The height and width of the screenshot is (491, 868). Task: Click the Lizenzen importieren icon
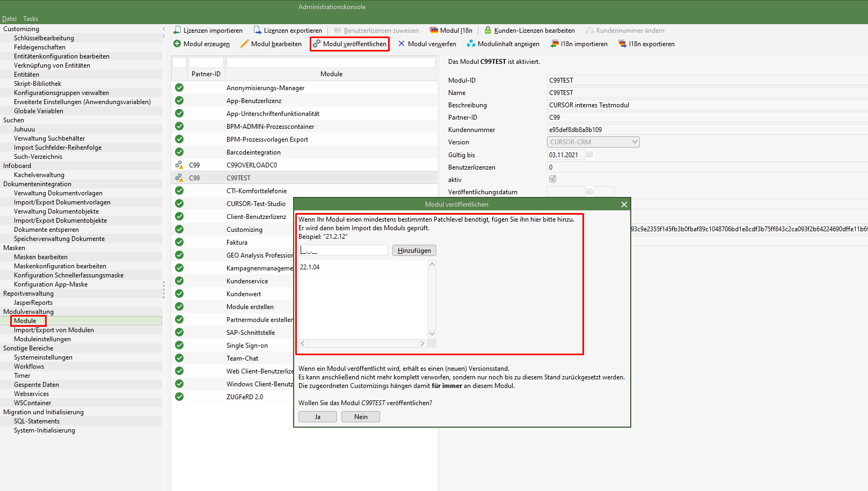(177, 31)
